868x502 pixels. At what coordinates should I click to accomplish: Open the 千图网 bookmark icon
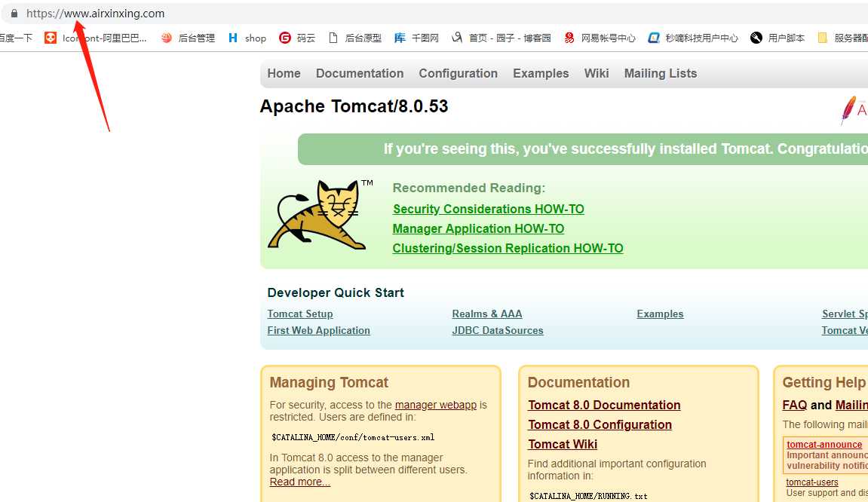pos(400,38)
